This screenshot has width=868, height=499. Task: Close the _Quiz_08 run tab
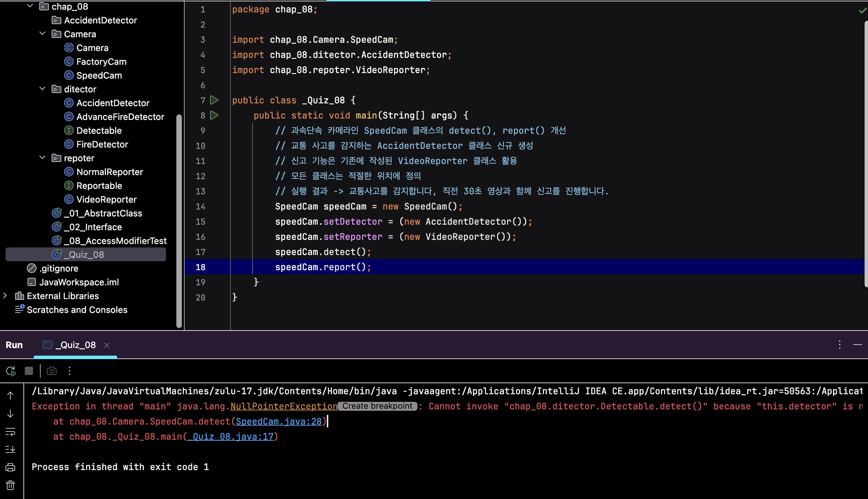107,345
